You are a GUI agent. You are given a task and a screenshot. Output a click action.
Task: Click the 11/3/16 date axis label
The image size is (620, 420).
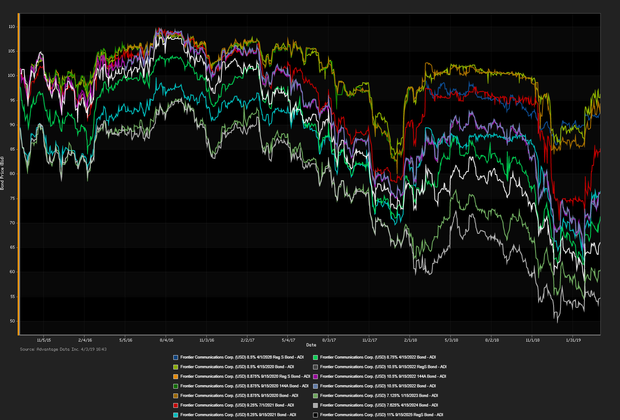click(207, 340)
